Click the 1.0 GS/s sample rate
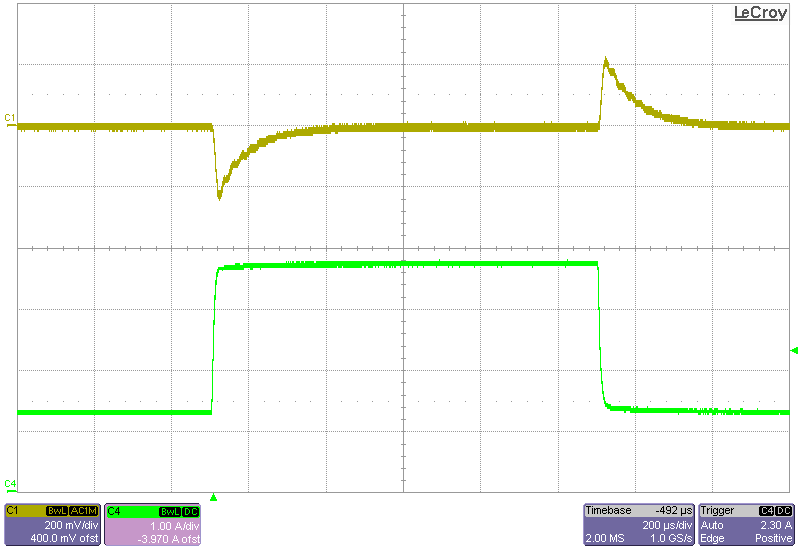Viewport: 800px width, 547px height. 671,538
